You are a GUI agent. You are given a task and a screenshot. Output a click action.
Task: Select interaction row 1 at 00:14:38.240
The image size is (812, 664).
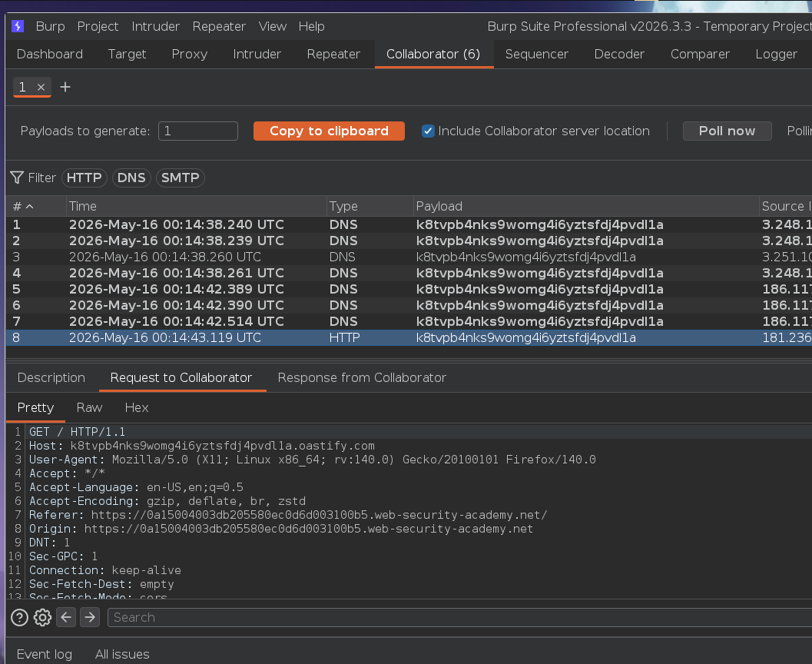(x=409, y=224)
